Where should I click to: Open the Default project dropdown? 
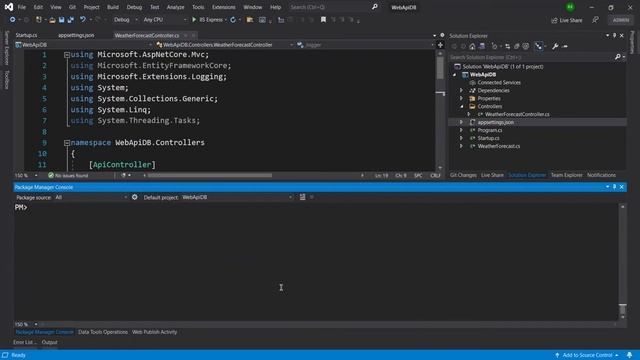(x=237, y=197)
